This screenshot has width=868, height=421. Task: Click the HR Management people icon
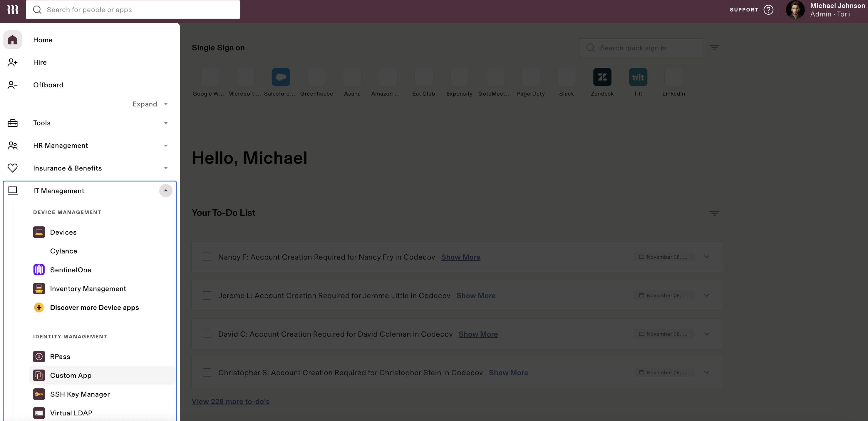(12, 146)
